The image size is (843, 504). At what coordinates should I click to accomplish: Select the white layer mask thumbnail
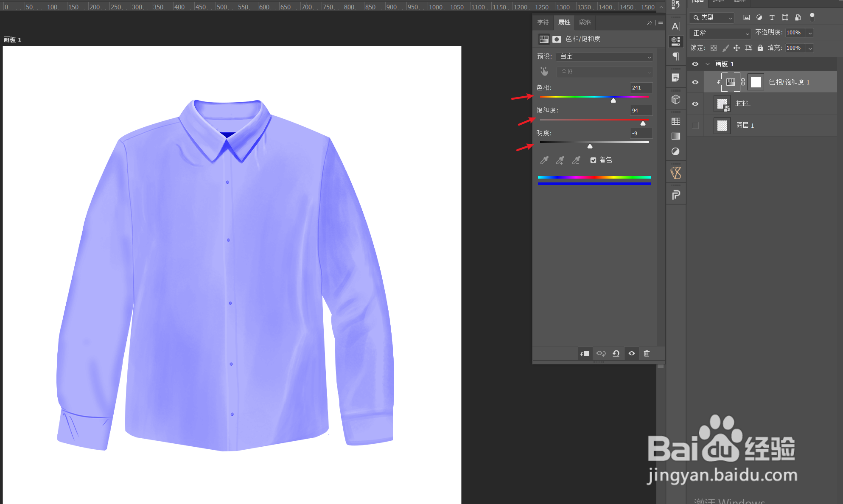[x=756, y=82]
